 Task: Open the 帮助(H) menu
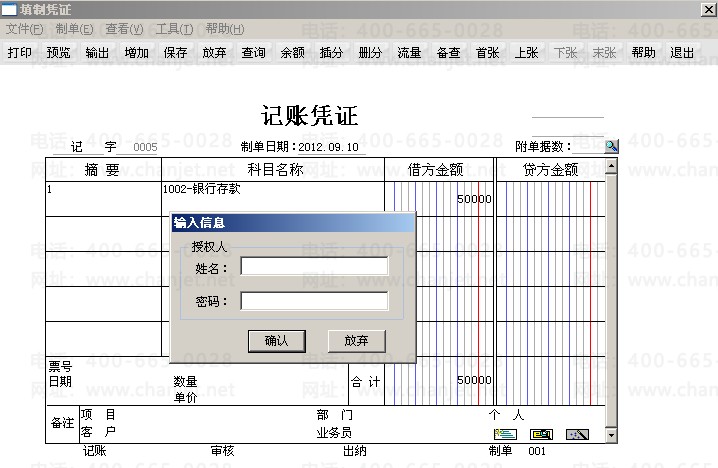(x=224, y=29)
